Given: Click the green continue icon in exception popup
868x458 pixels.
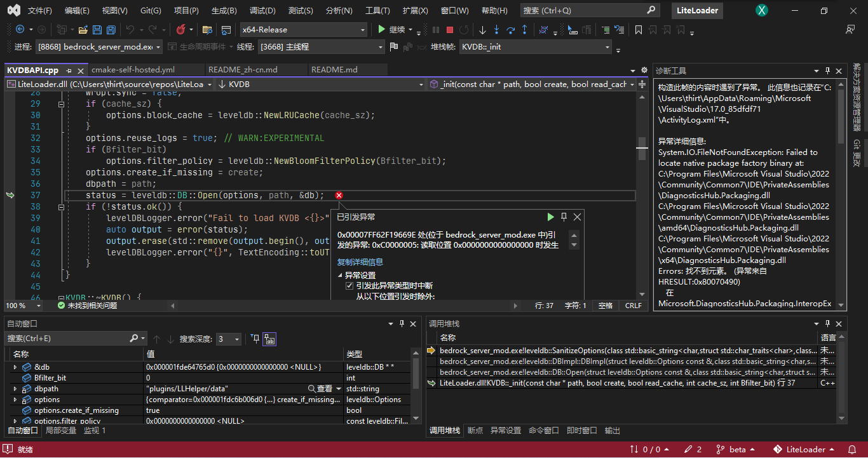Looking at the screenshot, I should (550, 217).
